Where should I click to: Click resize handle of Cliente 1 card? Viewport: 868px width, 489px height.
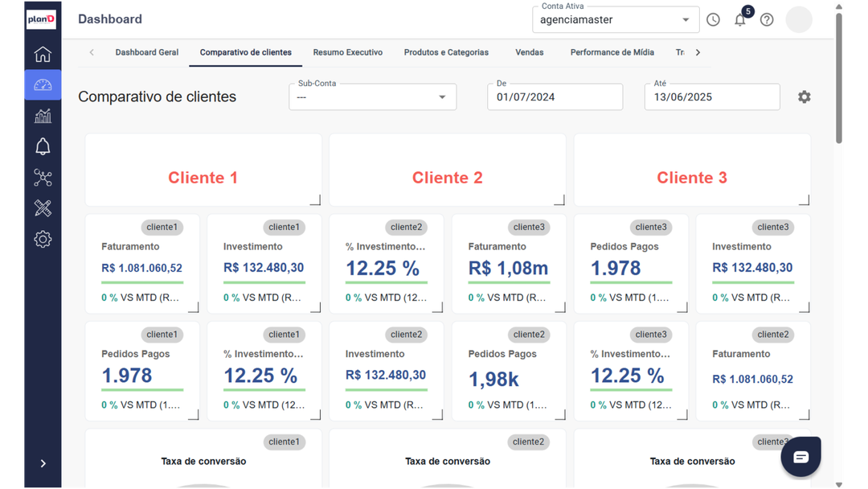click(316, 200)
